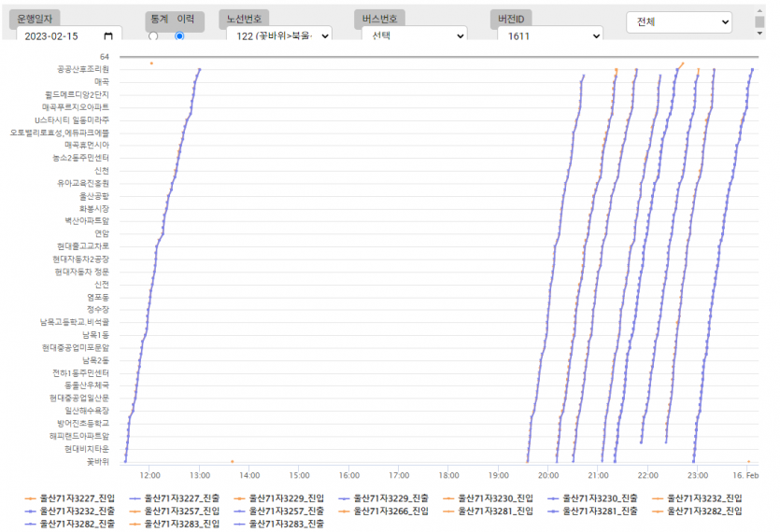Click the orange data point at 꽃바위 near 14:00

(x=232, y=461)
